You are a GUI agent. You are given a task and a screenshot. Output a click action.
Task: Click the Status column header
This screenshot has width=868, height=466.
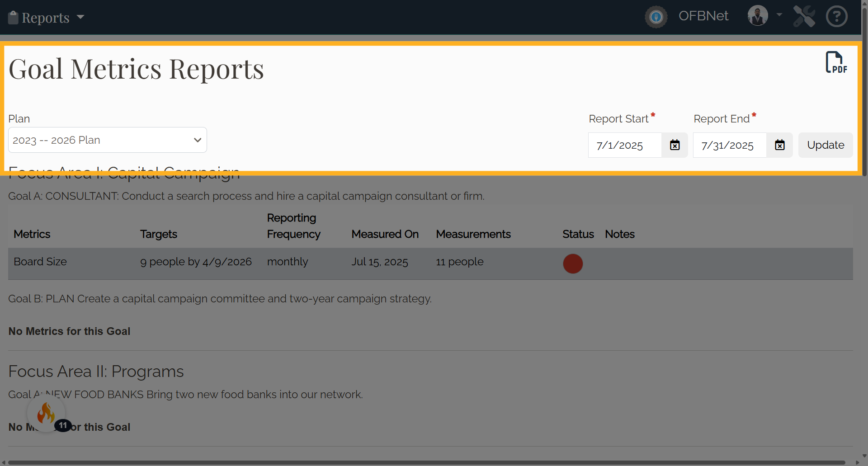pyautogui.click(x=578, y=234)
